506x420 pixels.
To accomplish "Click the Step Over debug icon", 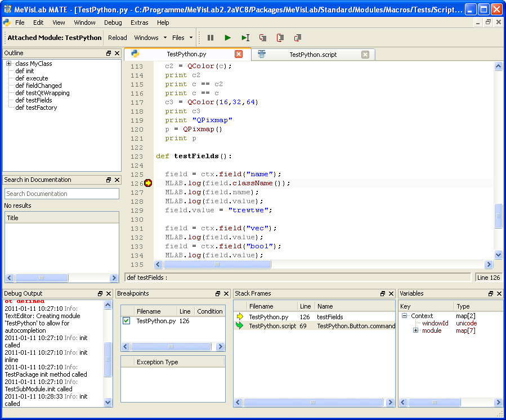I will (280, 38).
